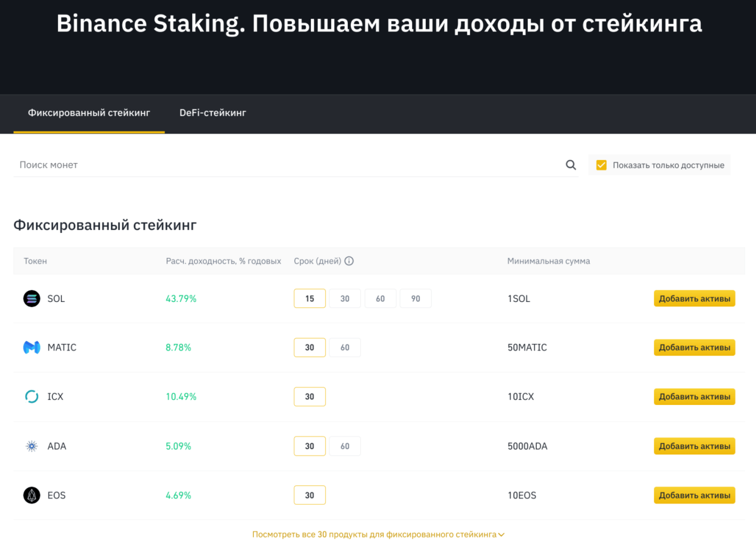Viewport: 756px width, 544px height.
Task: Click the ADA token logo
Action: click(x=31, y=446)
